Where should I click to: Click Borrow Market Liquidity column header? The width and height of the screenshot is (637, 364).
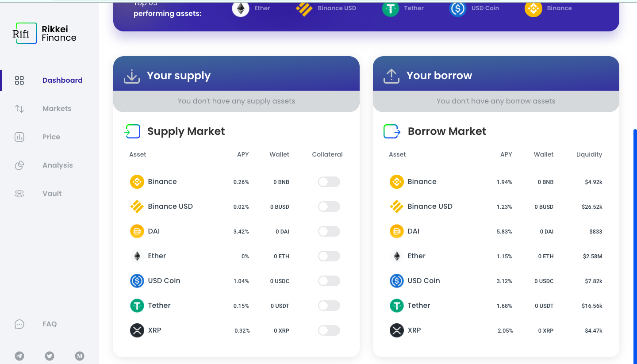click(589, 154)
